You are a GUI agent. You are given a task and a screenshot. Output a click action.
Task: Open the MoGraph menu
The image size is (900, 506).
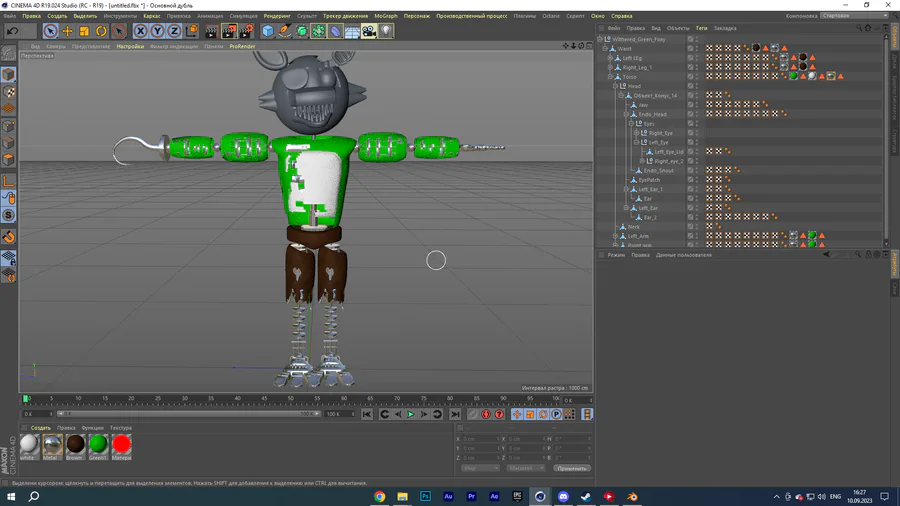(386, 16)
